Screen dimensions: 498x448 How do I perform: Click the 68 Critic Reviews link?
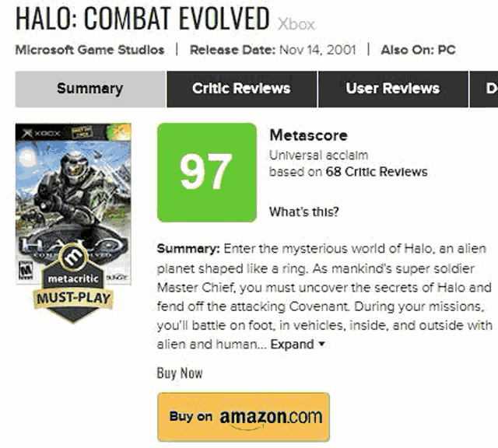[376, 172]
